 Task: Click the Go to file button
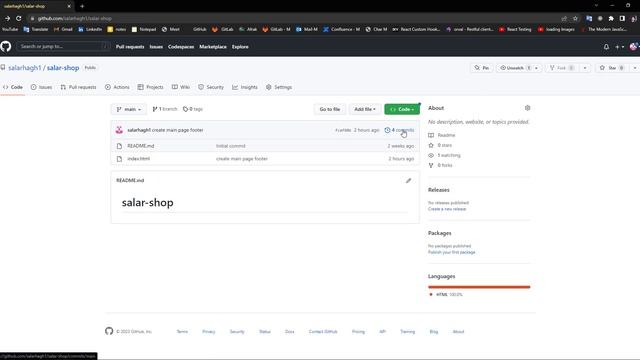329,109
